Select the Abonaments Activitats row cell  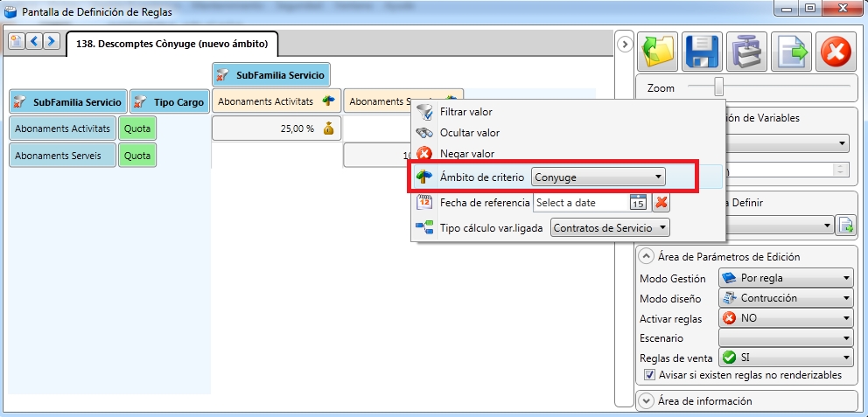pyautogui.click(x=62, y=129)
